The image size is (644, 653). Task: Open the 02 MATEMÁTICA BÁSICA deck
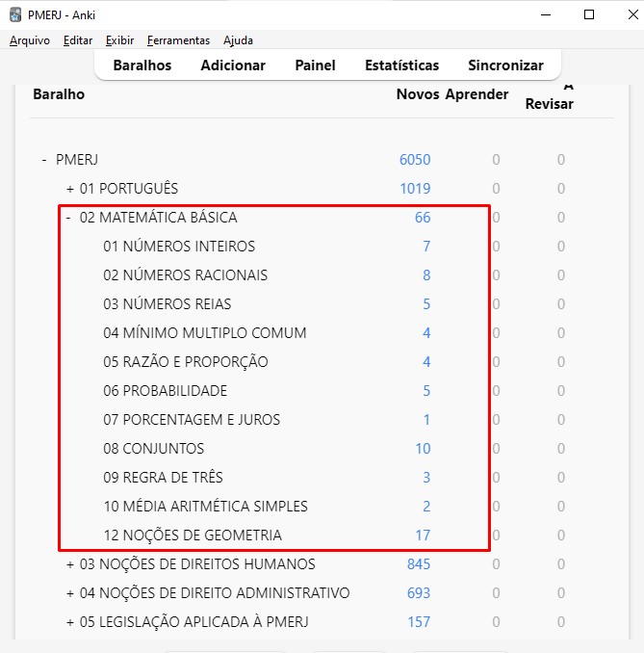(x=158, y=218)
